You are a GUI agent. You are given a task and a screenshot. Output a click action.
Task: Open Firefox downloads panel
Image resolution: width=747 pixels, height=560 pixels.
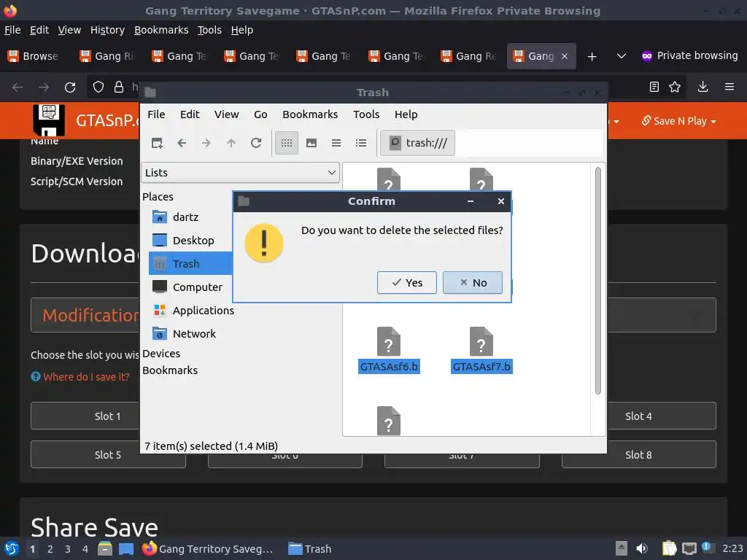(703, 87)
